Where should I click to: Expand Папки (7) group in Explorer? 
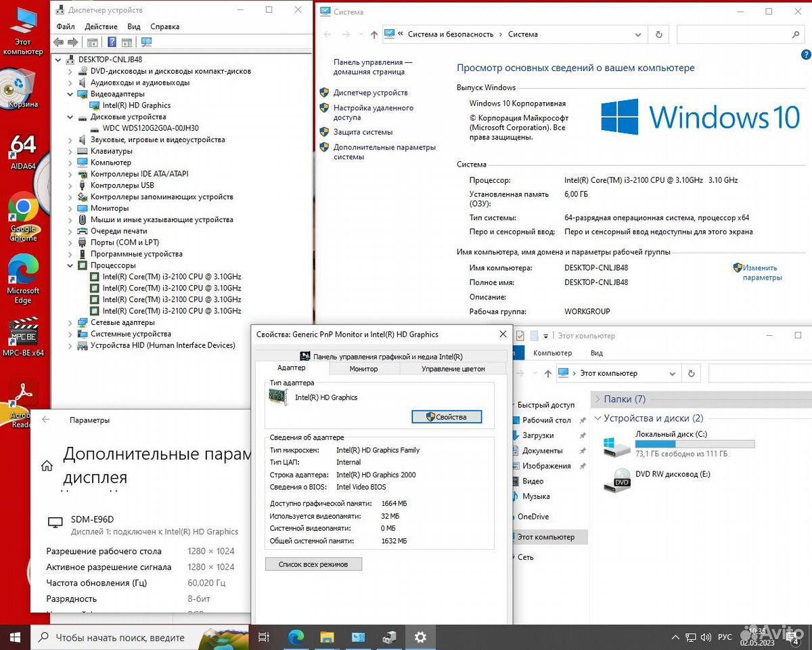point(597,399)
